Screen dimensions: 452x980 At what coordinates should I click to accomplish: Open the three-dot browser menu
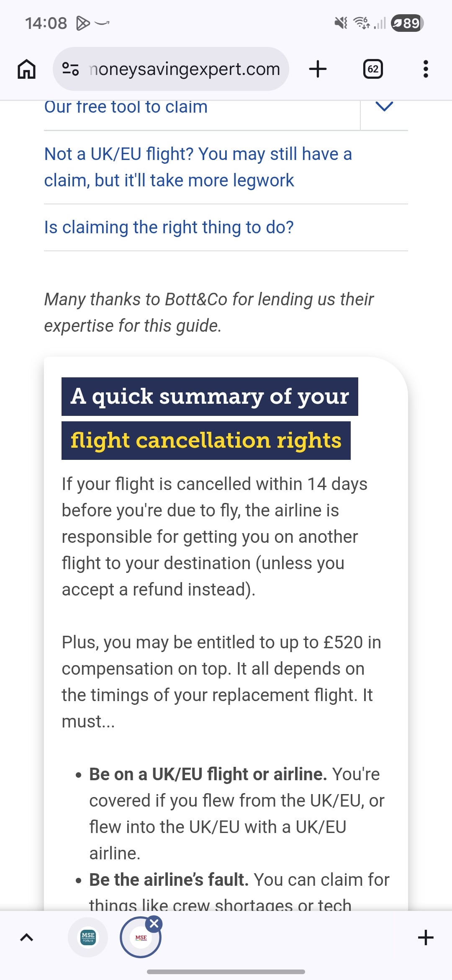(426, 69)
